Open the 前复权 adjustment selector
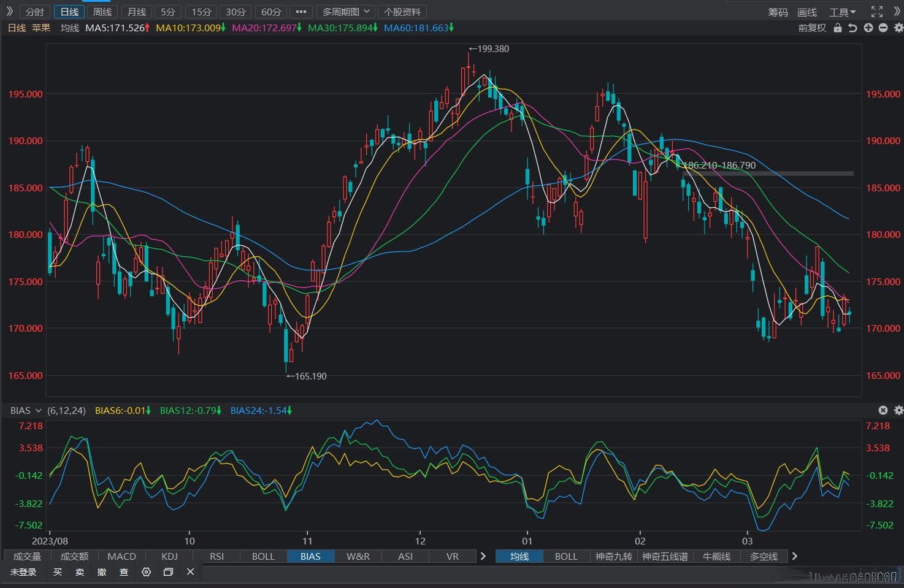 tap(812, 28)
